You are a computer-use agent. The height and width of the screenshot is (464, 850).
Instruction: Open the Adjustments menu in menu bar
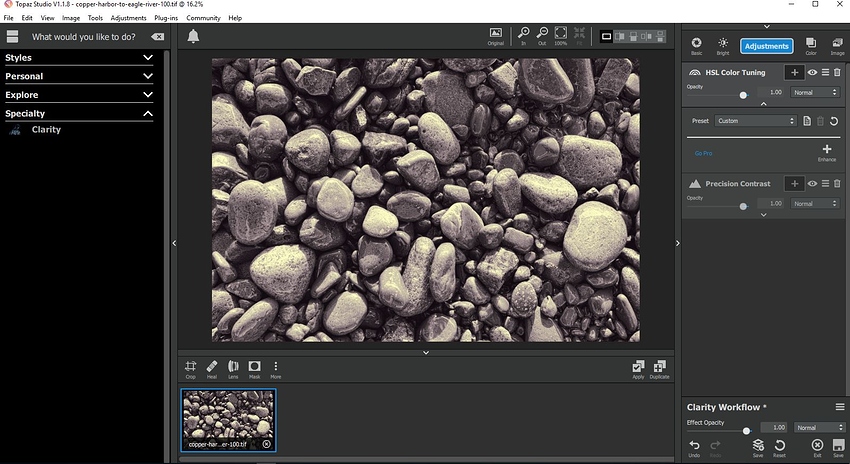128,18
